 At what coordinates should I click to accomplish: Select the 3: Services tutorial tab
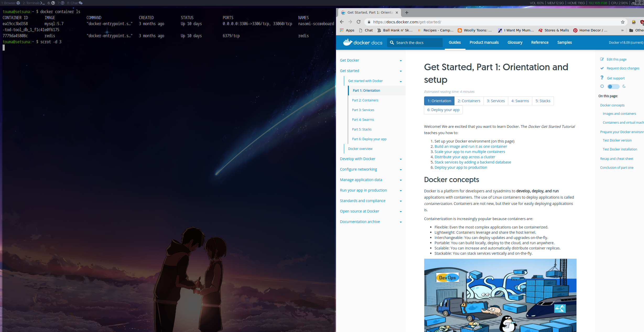(x=496, y=101)
